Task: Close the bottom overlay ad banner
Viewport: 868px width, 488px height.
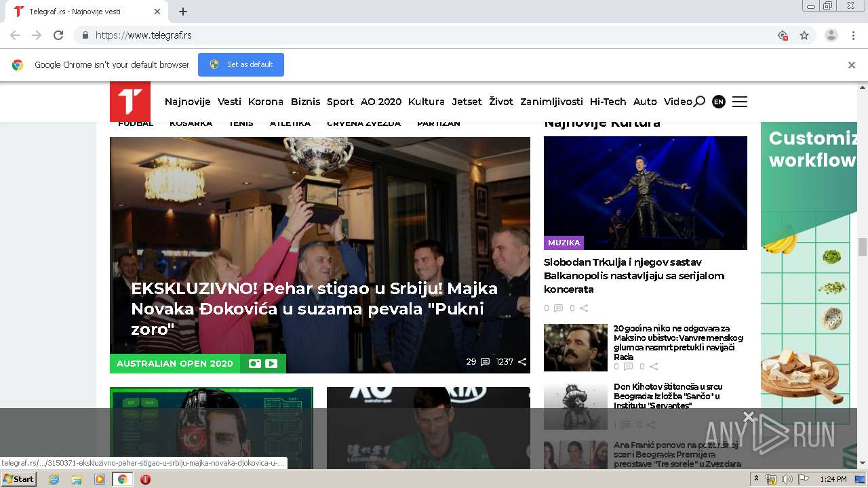Action: click(748, 415)
